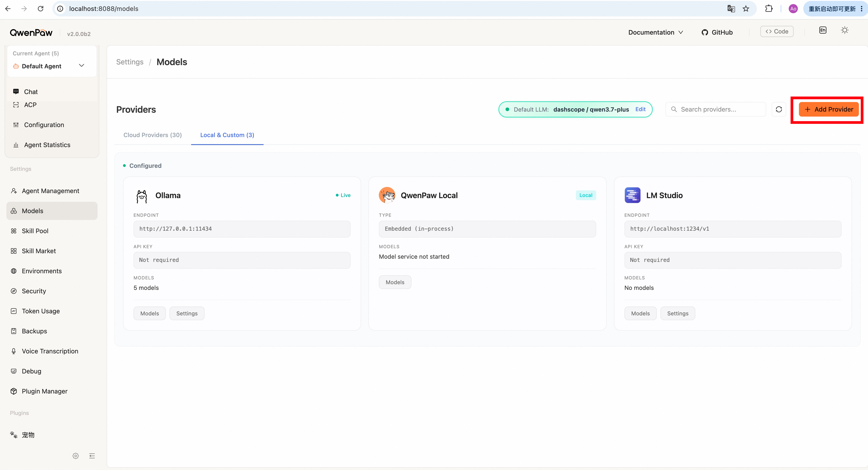
Task: Reload the page in the browser
Action: [40, 9]
